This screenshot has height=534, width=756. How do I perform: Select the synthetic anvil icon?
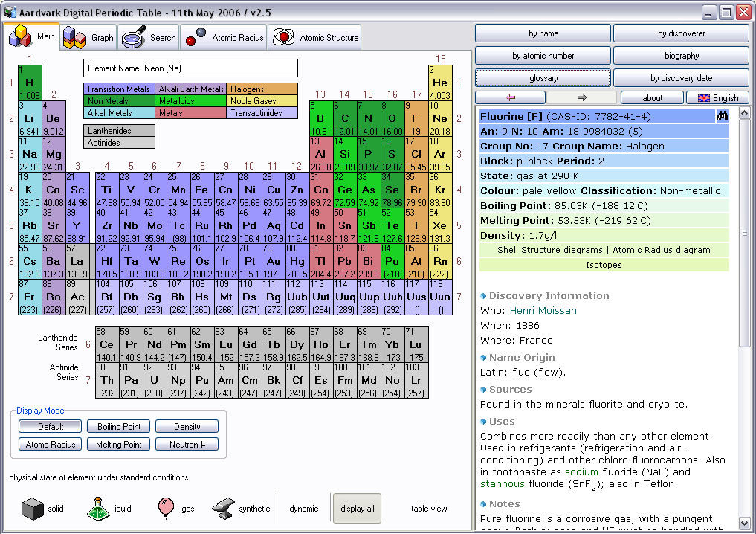[223, 509]
